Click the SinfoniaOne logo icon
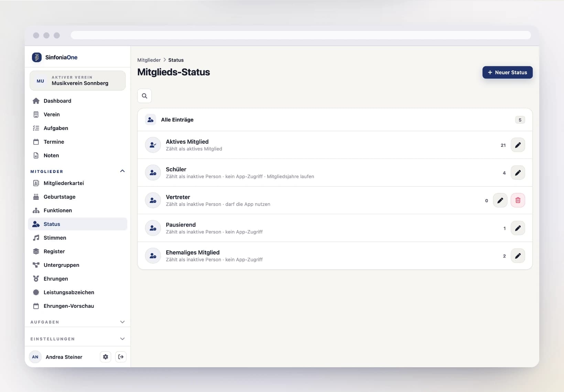The width and height of the screenshot is (564, 392). point(37,57)
